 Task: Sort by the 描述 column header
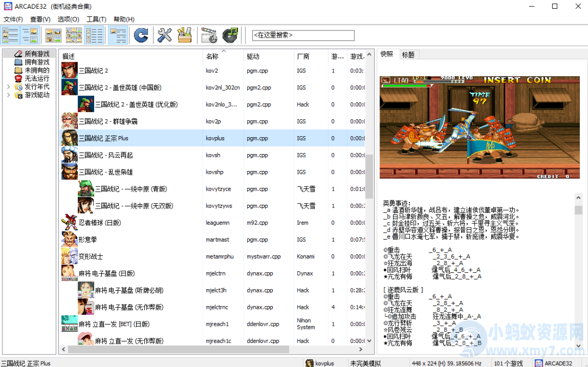click(x=131, y=56)
